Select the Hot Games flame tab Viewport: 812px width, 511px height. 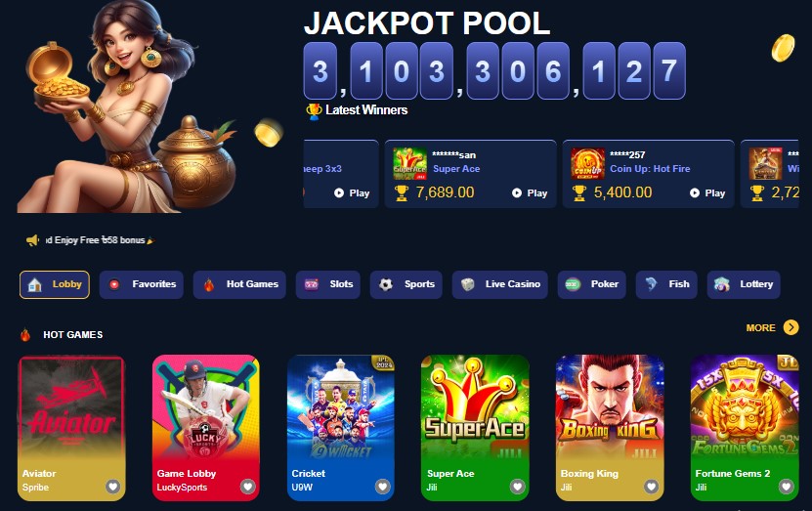[x=209, y=284]
